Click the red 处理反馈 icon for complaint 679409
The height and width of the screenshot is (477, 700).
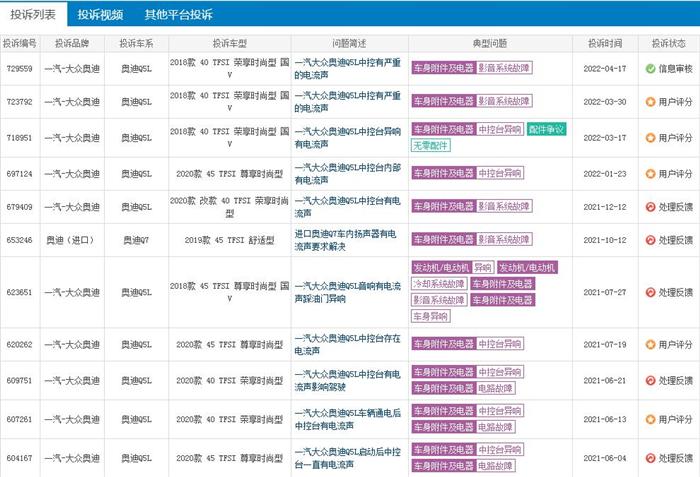point(650,207)
